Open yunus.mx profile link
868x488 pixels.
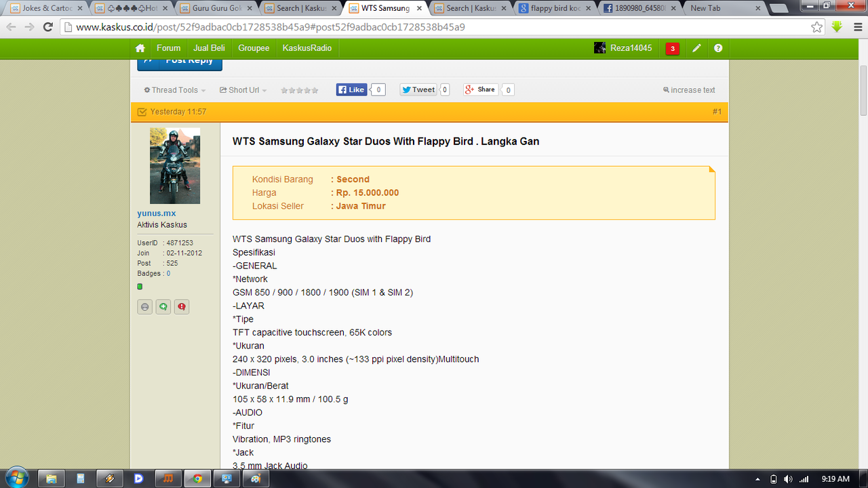(x=156, y=213)
